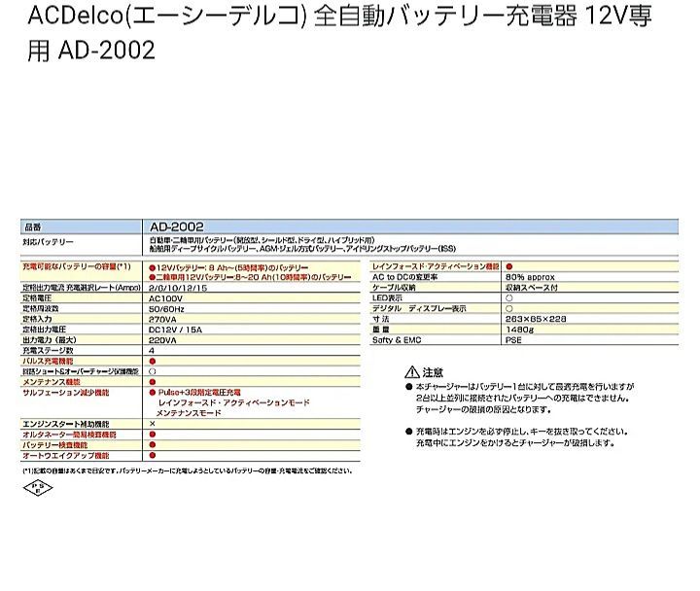Click the red dot for パルス充電機能
The width and height of the screenshot is (700, 591).
(x=152, y=361)
